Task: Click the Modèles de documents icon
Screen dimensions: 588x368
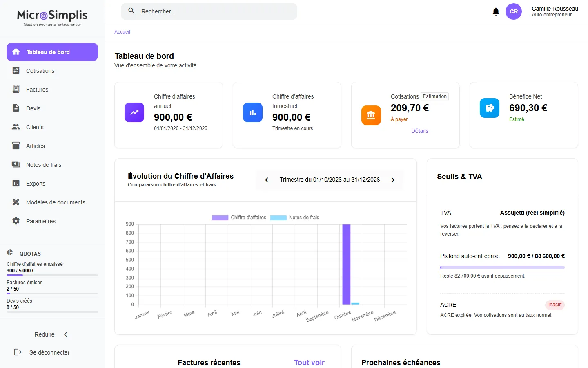Action: point(16,202)
